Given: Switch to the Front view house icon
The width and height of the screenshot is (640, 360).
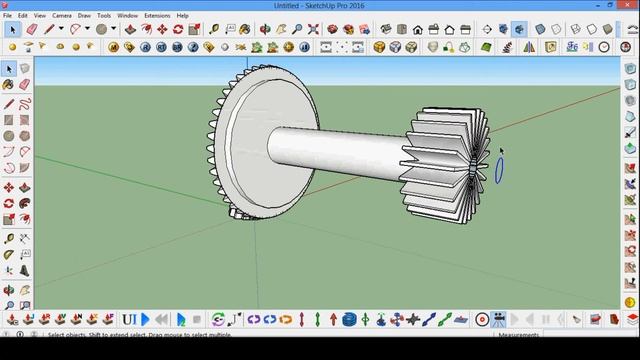Looking at the screenshot, I should pos(418,29).
